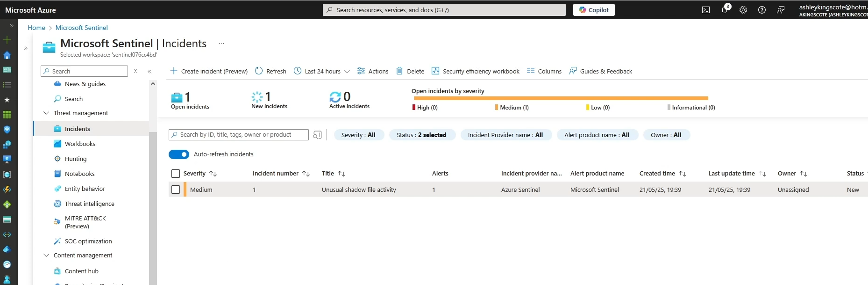
Task: Collapse Content management section
Action: (46, 256)
